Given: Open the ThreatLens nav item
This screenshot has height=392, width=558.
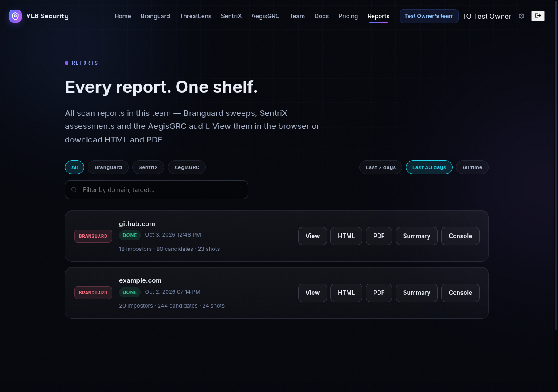Looking at the screenshot, I should click(x=195, y=16).
